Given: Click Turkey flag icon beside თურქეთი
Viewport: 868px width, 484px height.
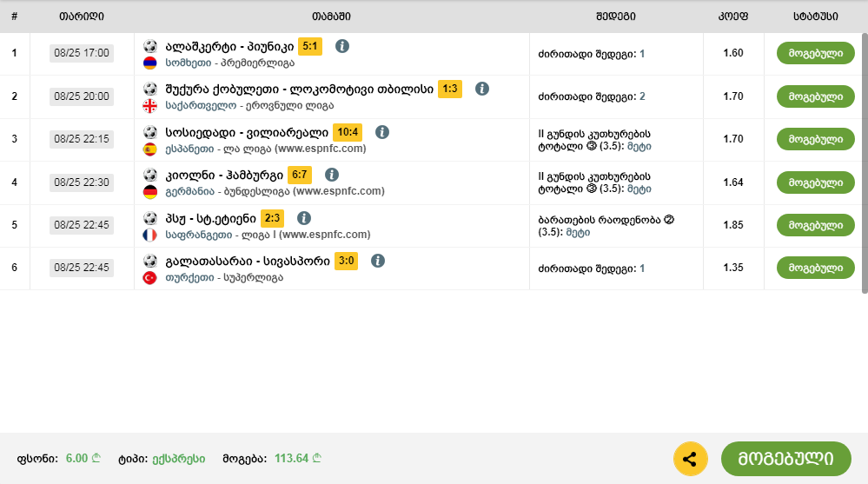Looking at the screenshot, I should [x=150, y=278].
